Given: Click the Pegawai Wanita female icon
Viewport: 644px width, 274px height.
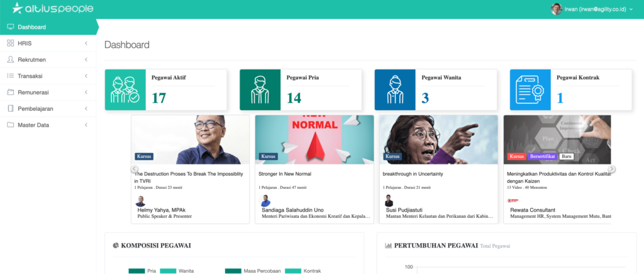Looking at the screenshot, I should coord(395,89).
